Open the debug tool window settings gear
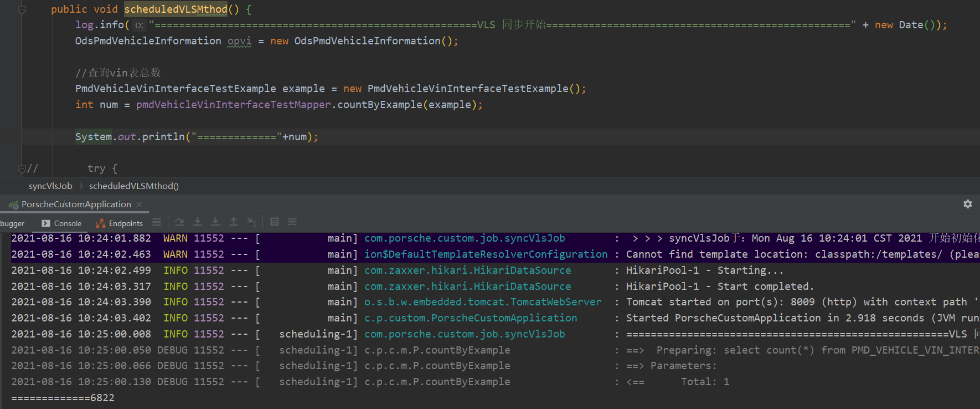The height and width of the screenshot is (409, 980). tap(967, 204)
